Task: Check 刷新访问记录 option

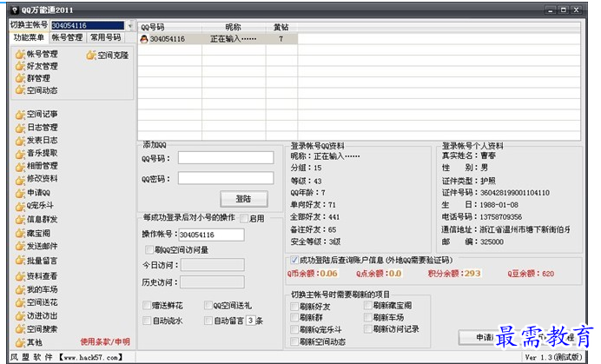Action: pos(368,328)
